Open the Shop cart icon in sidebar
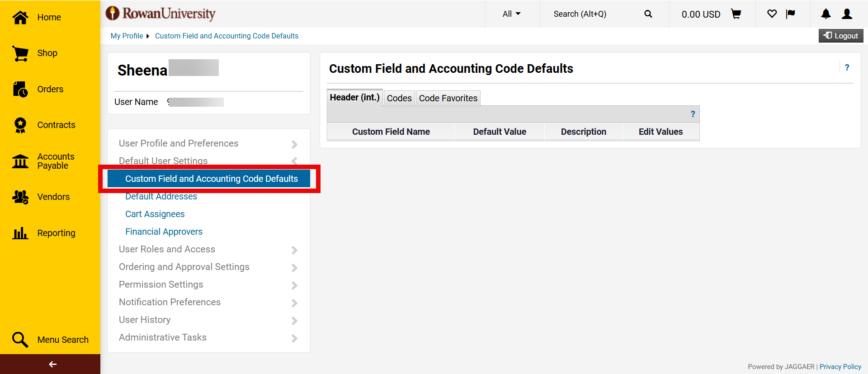Viewport: 868px width, 374px height. coord(20,53)
